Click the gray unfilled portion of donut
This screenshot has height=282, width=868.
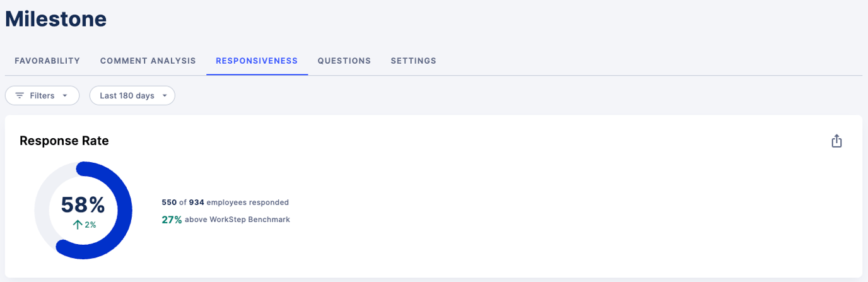tap(44, 201)
